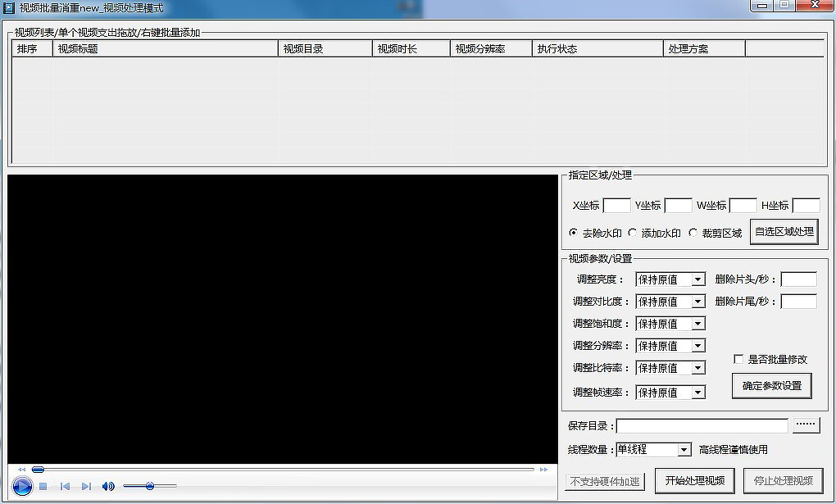Click the previous track icon
Image resolution: width=836 pixels, height=504 pixels.
pos(65,487)
